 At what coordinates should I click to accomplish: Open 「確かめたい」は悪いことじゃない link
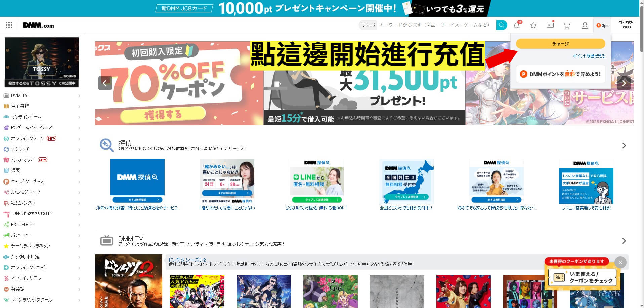[227, 208]
